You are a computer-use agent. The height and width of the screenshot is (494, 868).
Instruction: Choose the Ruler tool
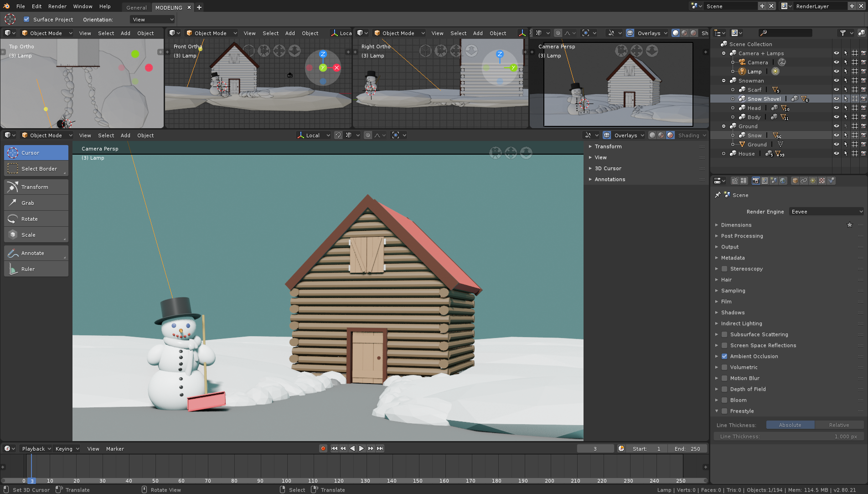pos(36,269)
